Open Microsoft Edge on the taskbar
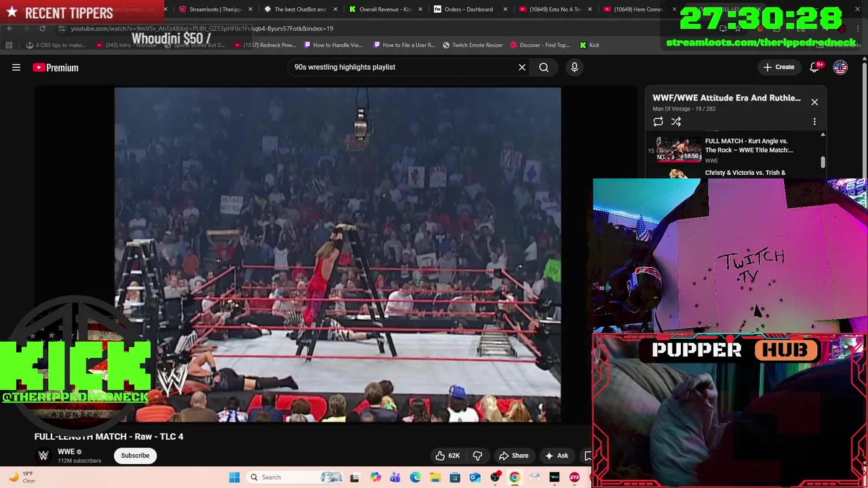The height and width of the screenshot is (488, 868). (x=415, y=477)
